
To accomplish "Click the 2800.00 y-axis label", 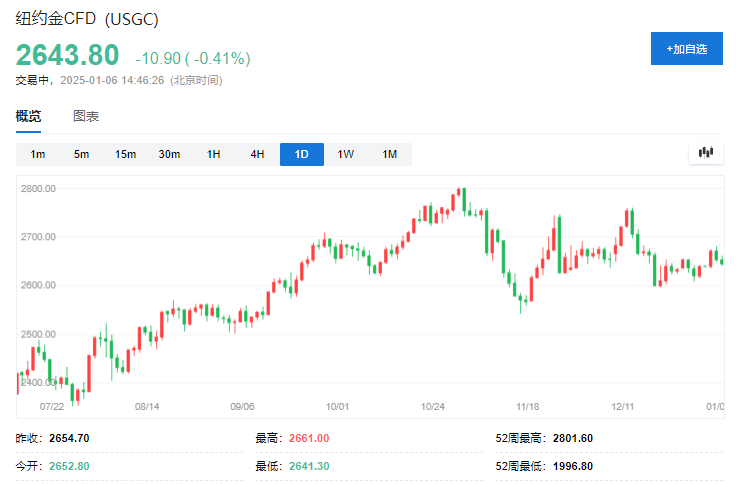I will [x=38, y=189].
